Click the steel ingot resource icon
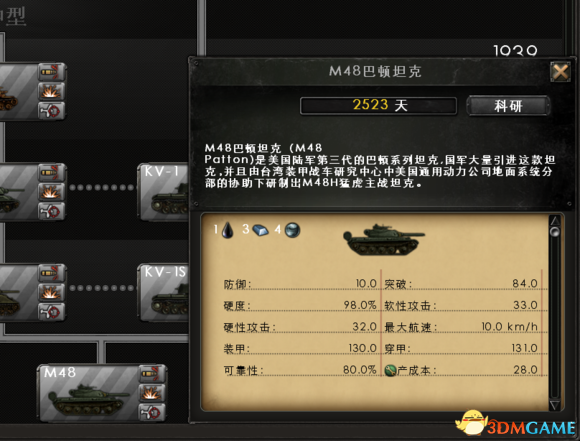The height and width of the screenshot is (441, 580). click(x=260, y=230)
